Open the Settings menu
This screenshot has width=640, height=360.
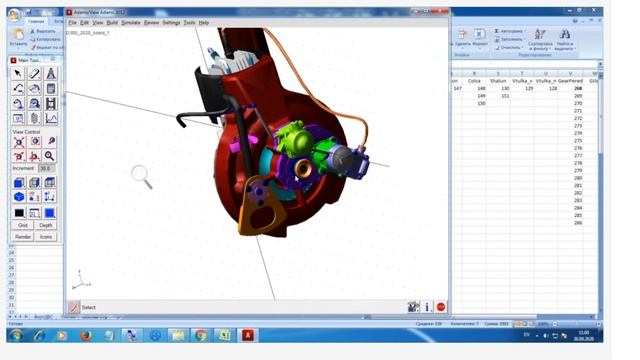pyautogui.click(x=171, y=22)
